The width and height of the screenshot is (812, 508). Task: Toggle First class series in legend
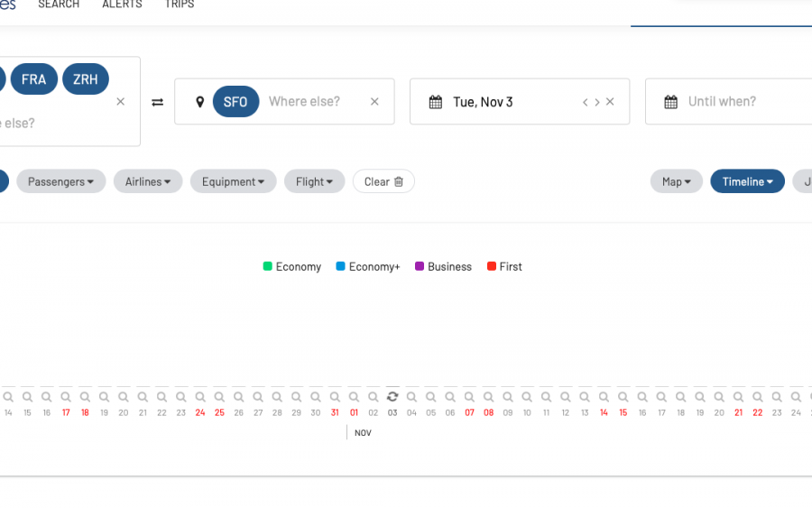[503, 266]
